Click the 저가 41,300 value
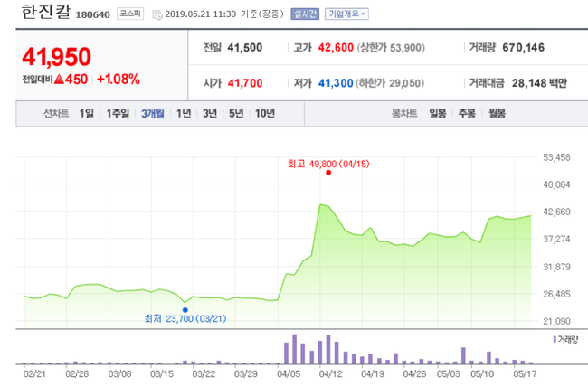588x387 pixels. click(x=336, y=83)
